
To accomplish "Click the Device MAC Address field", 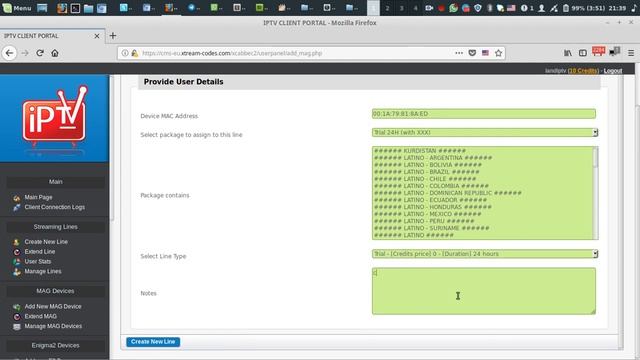I will click(484, 113).
